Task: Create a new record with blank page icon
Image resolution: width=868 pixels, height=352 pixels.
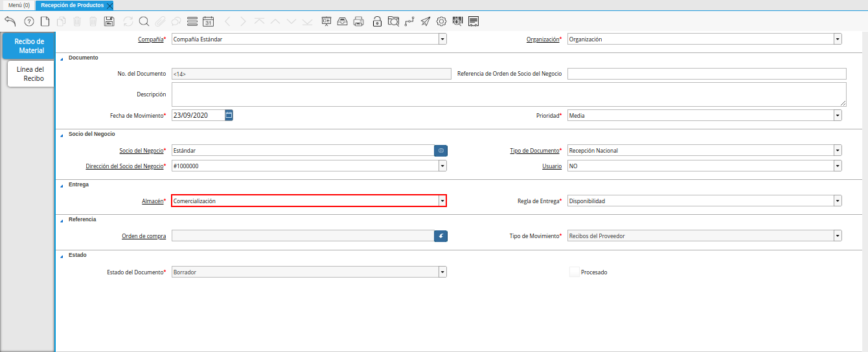Action: [x=45, y=21]
